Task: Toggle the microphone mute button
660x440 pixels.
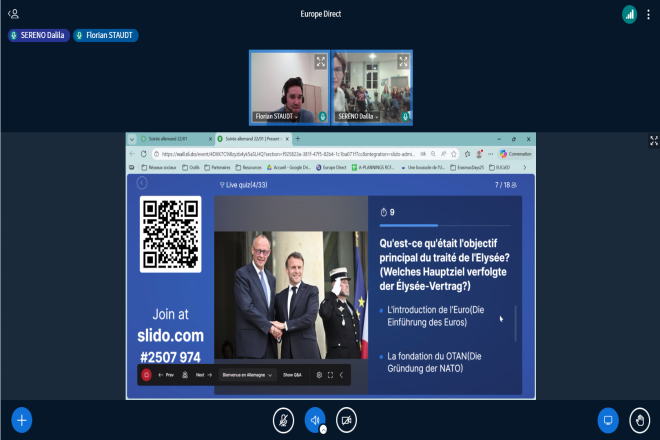Action: (x=284, y=420)
